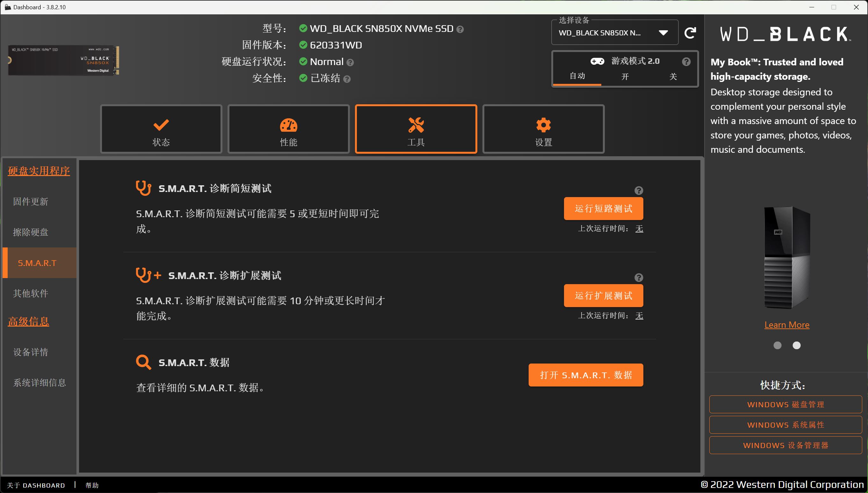Click the refresh devices icon
868x493 pixels.
pyautogui.click(x=691, y=33)
